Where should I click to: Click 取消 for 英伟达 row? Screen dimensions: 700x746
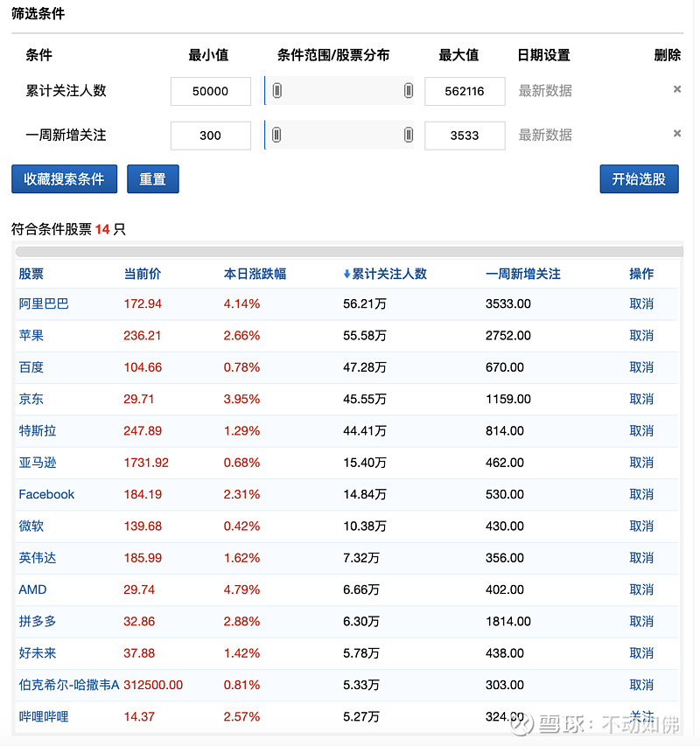641,558
